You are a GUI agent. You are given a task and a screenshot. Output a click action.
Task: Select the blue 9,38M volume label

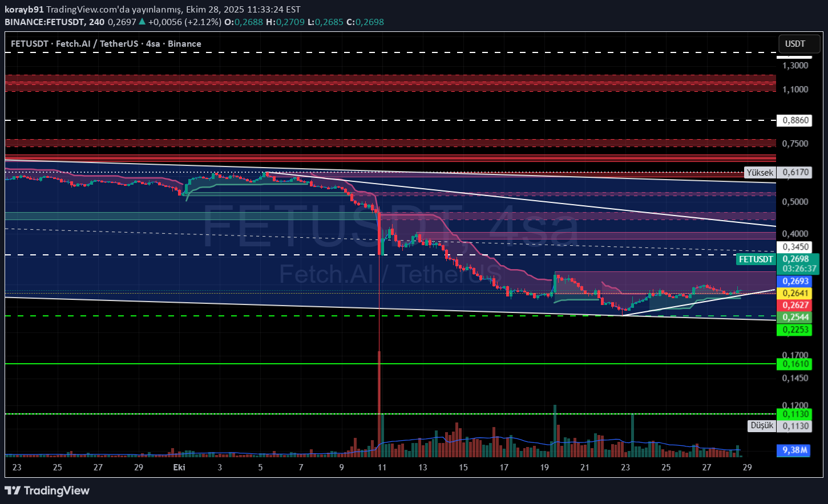click(794, 450)
